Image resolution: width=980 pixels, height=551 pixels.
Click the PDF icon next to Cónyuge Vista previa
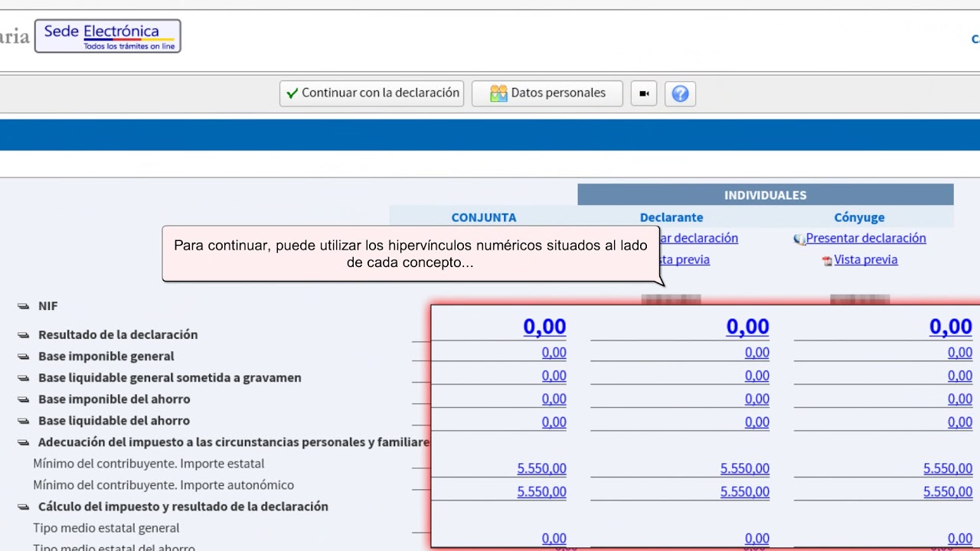[x=827, y=261]
